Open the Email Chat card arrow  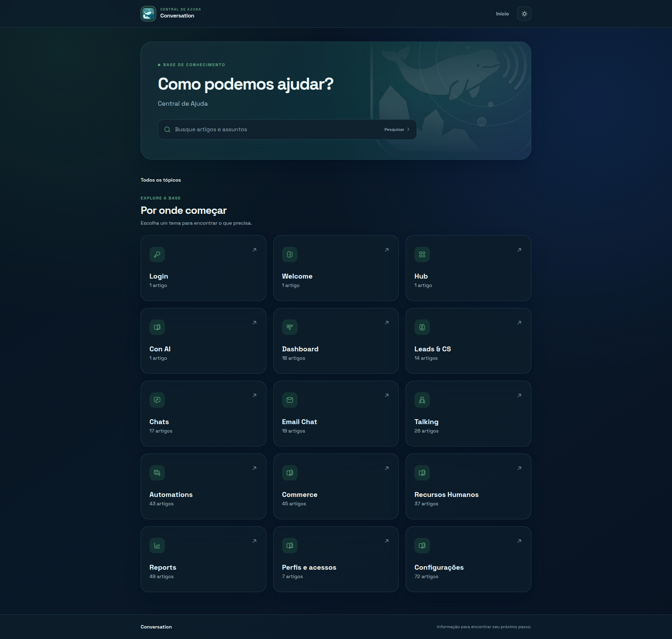click(x=387, y=395)
